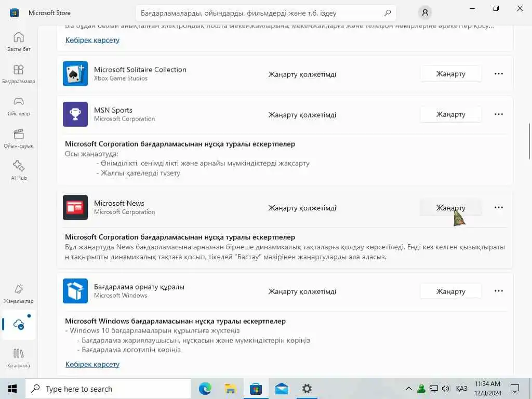The width and height of the screenshot is (532, 399).
Task: Click Көбірек көрсету under Microsoft Windows notes
Action: pyautogui.click(x=92, y=364)
